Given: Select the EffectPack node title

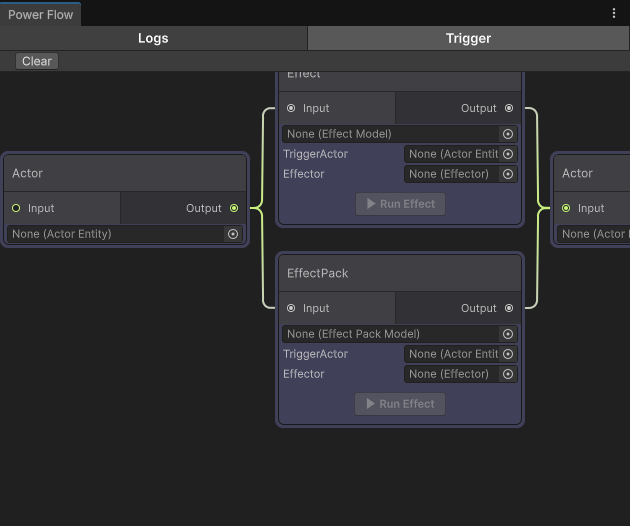Looking at the screenshot, I should [317, 273].
